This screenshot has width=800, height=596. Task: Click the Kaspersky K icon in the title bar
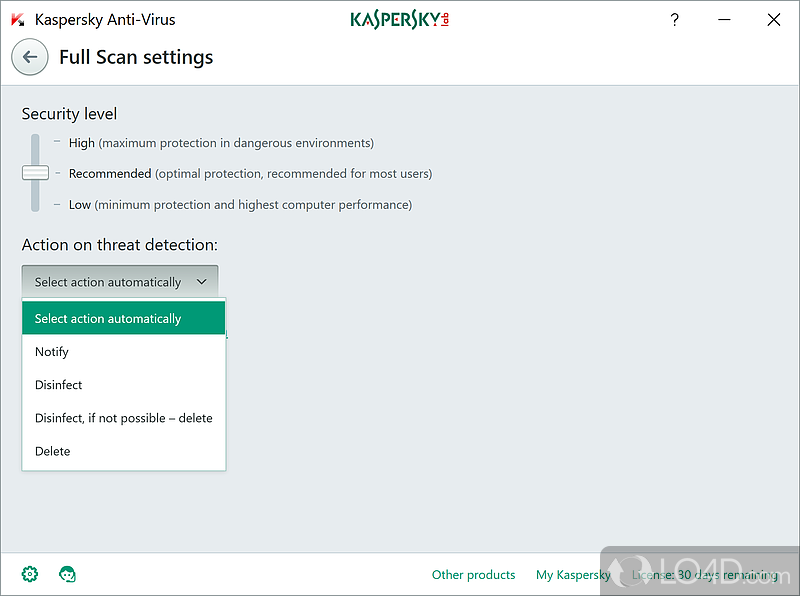(18, 20)
